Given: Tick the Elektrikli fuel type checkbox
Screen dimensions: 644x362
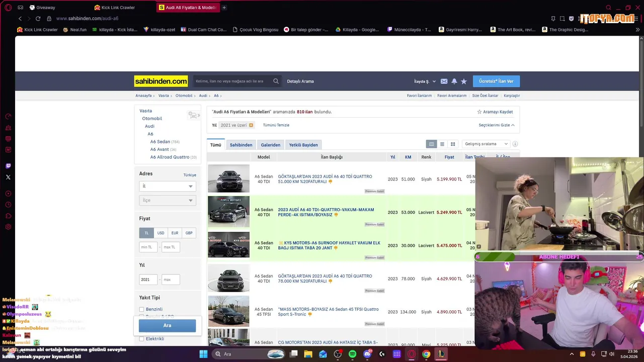Looking at the screenshot, I should click(141, 339).
